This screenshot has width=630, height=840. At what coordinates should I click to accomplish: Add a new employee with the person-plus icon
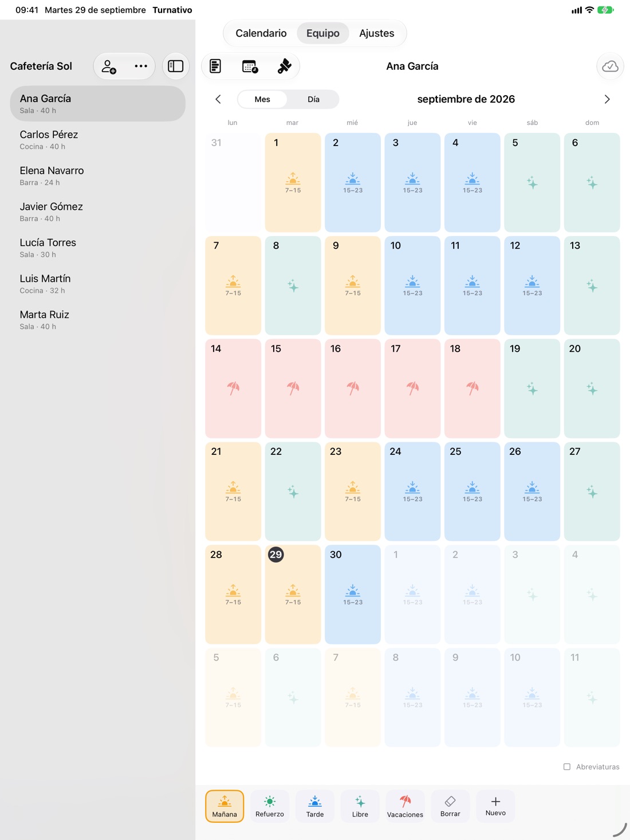(x=109, y=66)
